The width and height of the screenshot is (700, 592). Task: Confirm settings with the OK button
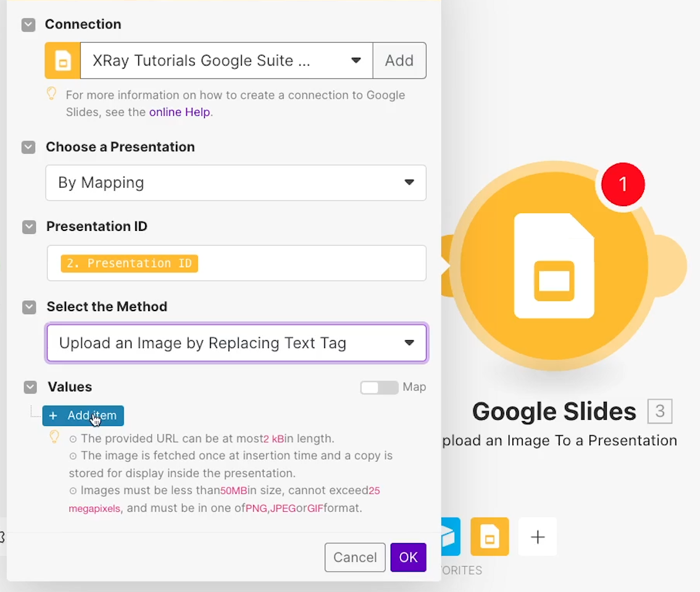pyautogui.click(x=408, y=557)
